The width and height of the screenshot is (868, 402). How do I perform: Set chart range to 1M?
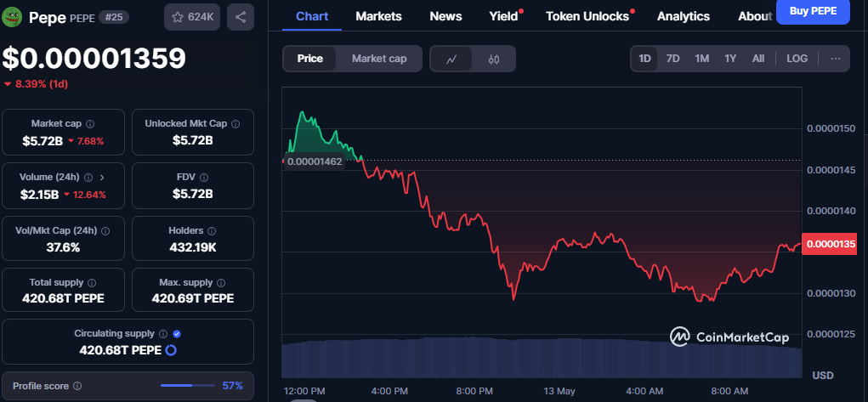pyautogui.click(x=702, y=59)
